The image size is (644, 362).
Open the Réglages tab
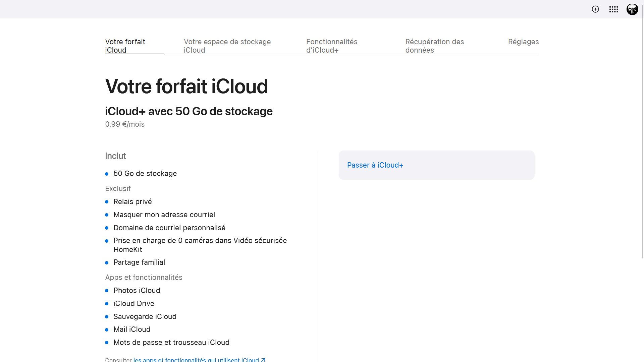pyautogui.click(x=523, y=42)
